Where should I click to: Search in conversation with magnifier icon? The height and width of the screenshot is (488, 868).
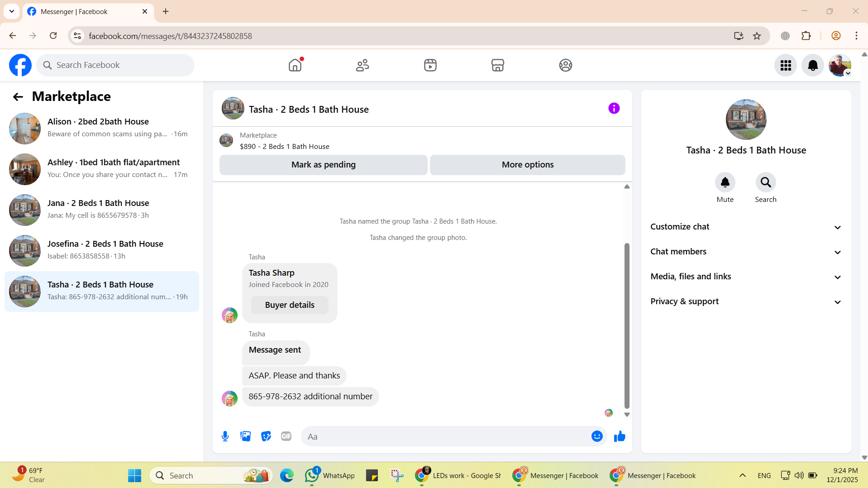(x=766, y=182)
